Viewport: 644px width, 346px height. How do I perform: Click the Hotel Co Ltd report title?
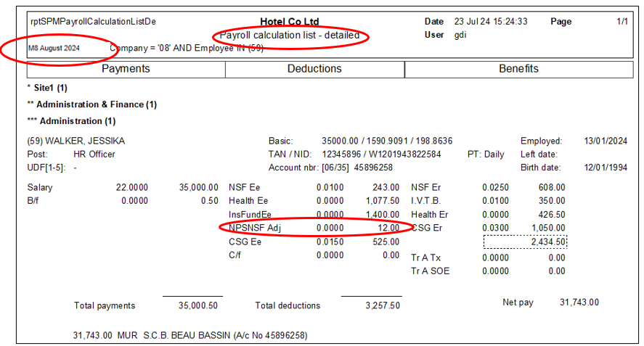click(289, 22)
